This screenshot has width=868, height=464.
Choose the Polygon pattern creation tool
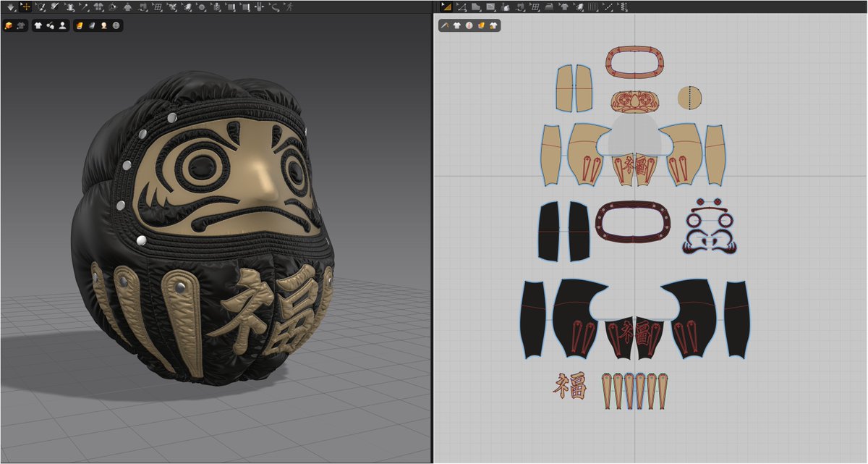[x=476, y=8]
